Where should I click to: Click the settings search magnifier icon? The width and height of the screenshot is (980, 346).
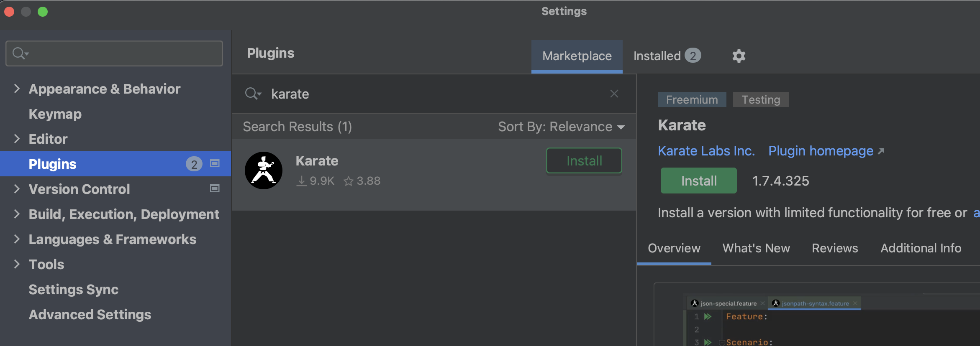point(20,53)
